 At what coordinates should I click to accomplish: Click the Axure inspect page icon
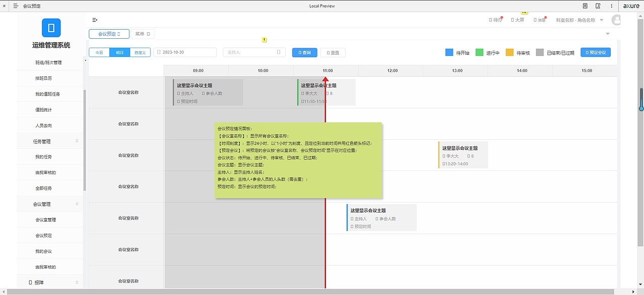tap(598, 6)
